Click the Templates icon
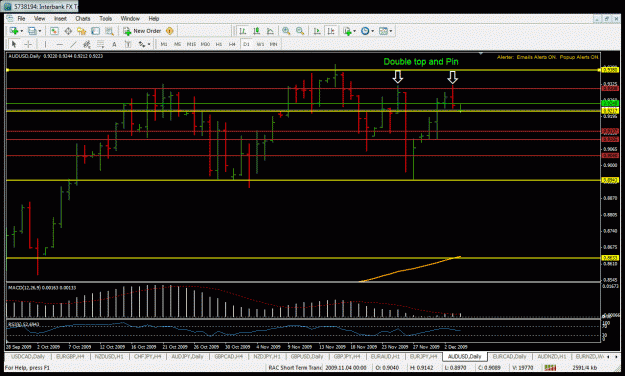Image resolution: width=625 pixels, height=376 pixels. 383,31
